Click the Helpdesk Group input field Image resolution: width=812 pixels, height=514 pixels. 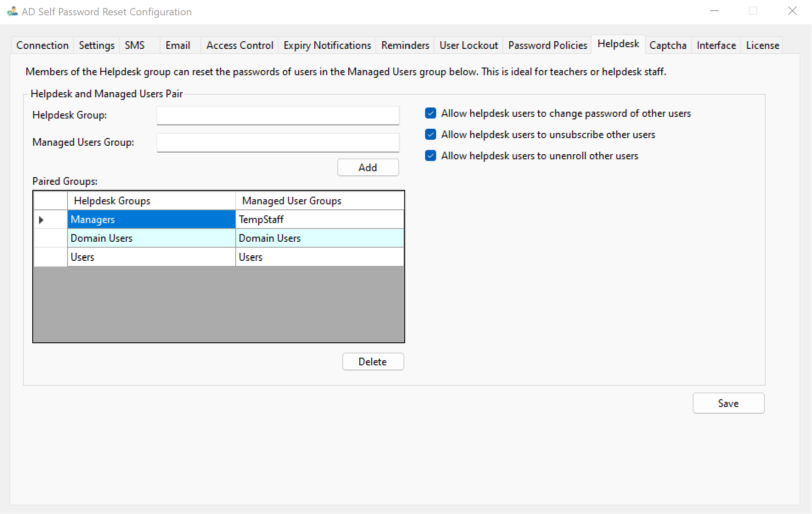(278, 115)
